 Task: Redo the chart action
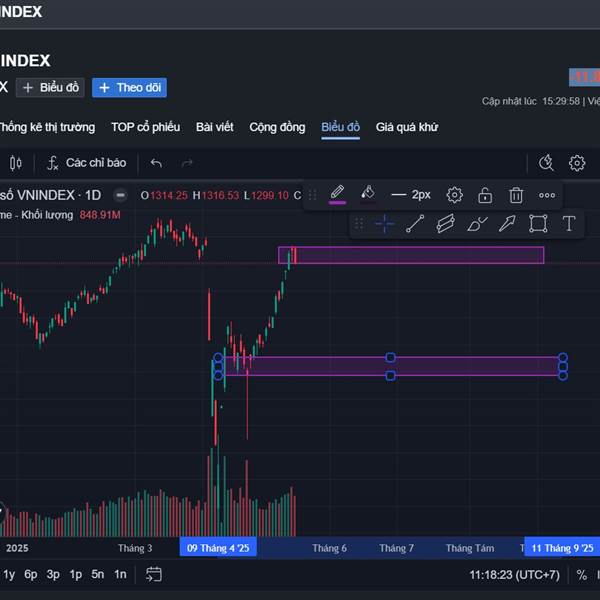tap(187, 163)
